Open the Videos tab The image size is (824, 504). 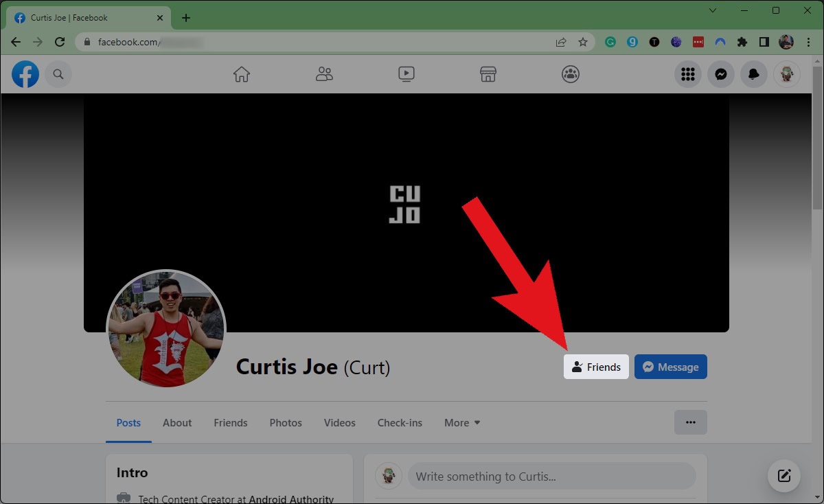pos(340,423)
